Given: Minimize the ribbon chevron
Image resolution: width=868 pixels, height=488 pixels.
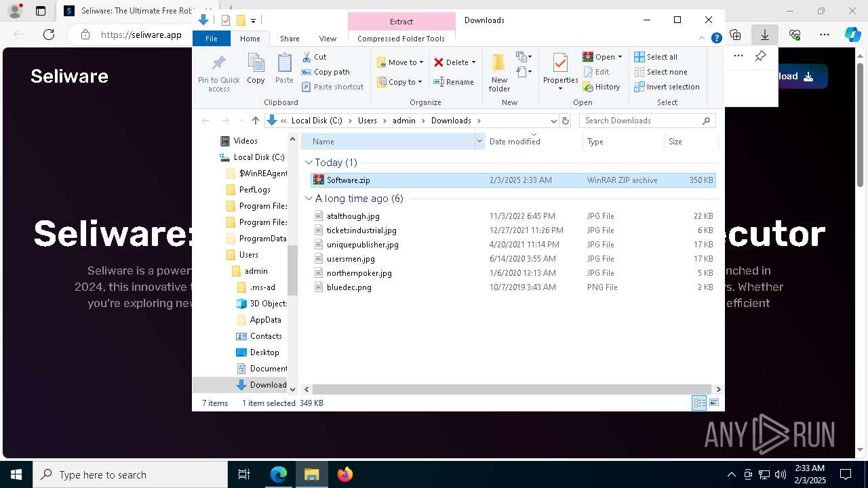Looking at the screenshot, I should click(x=703, y=39).
